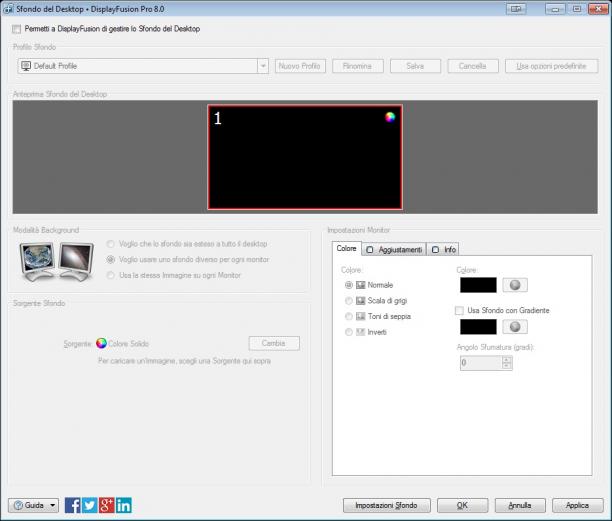Image resolution: width=612 pixels, height=521 pixels.
Task: Increase the gradient angle with up stepper
Action: tap(507, 359)
